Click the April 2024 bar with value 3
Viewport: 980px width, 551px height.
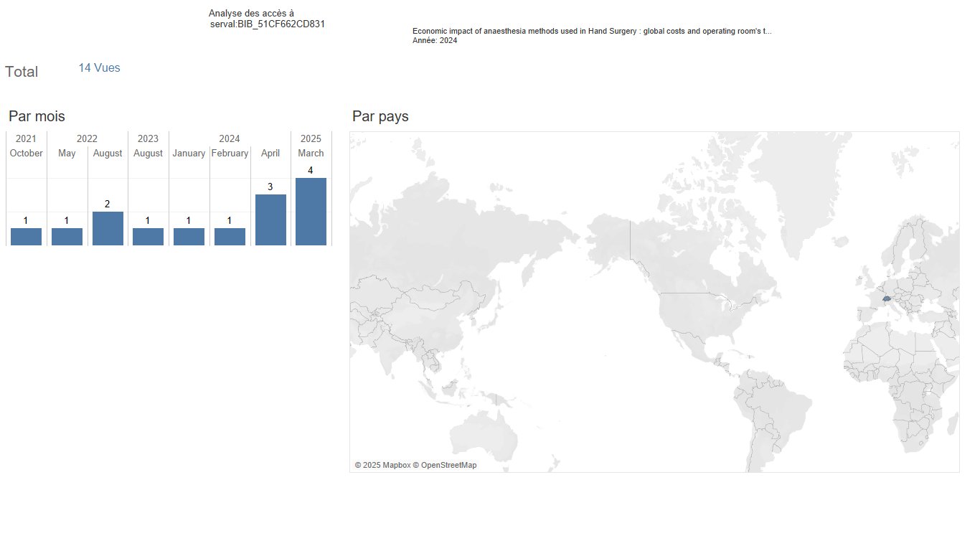click(x=270, y=220)
